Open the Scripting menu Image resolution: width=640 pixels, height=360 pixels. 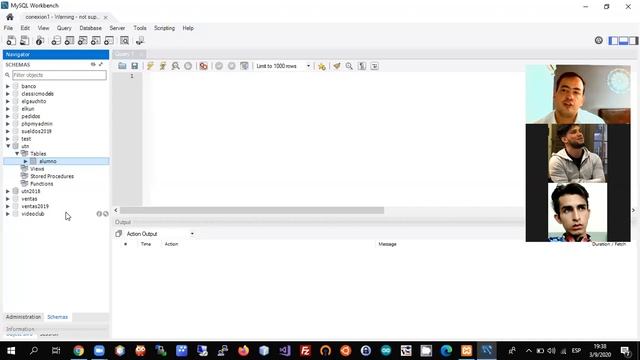coord(164,28)
